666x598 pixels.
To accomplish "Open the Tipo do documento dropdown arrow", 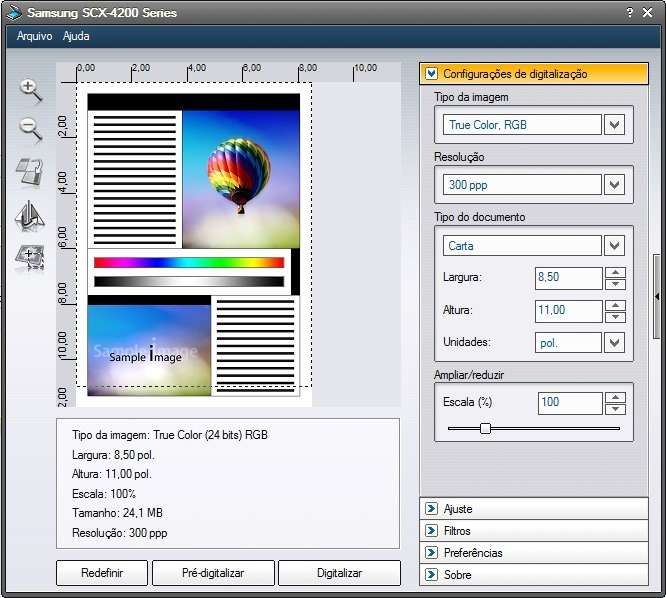I will 615,245.
